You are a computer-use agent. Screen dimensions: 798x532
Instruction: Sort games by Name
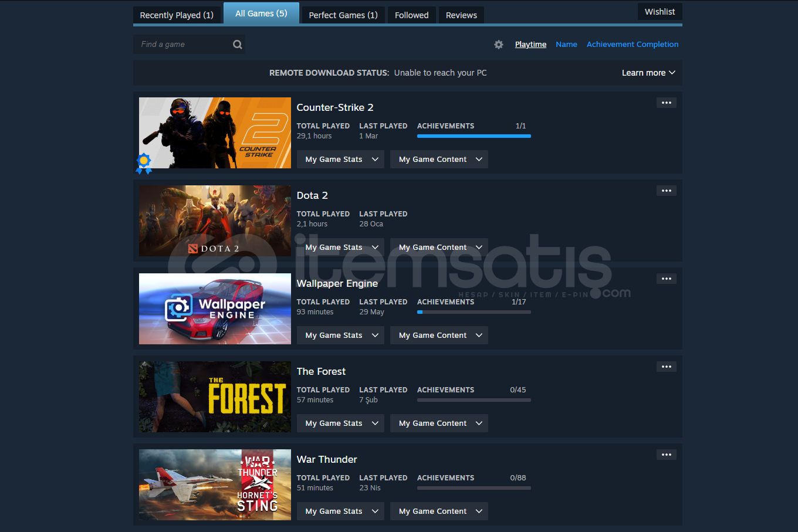point(566,45)
